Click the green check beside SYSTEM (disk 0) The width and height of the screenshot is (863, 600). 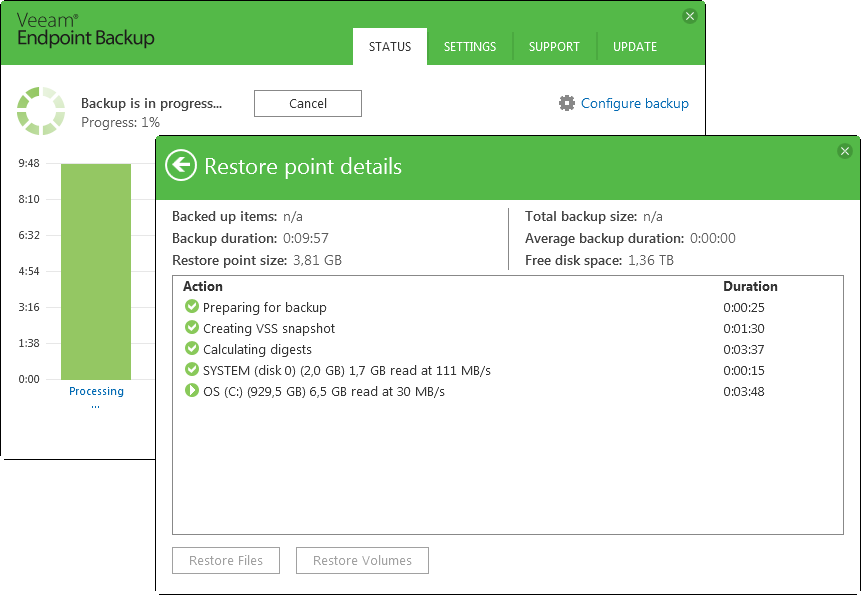point(192,369)
